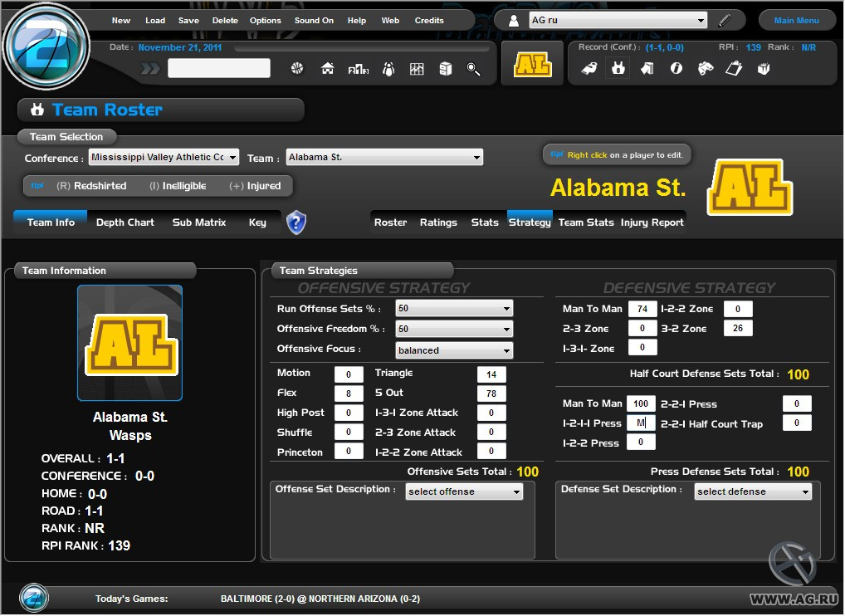Click the open door icon in team toolbar
The width and height of the screenshot is (845, 616).
pyautogui.click(x=647, y=68)
